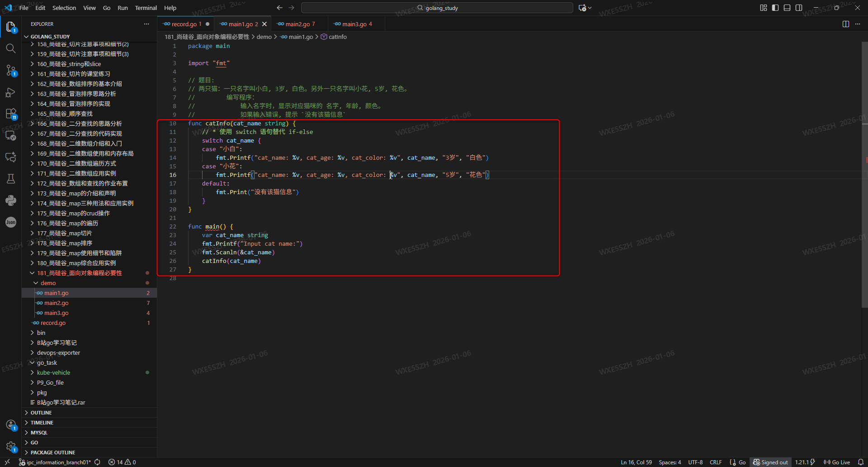Toggle the bottom panel visibility
The image size is (868, 467).
pyautogui.click(x=787, y=8)
